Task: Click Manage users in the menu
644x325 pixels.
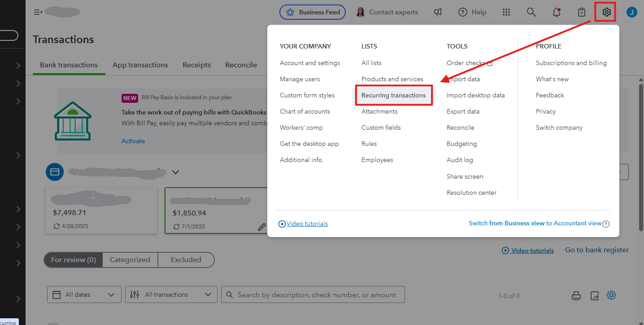Action: click(x=300, y=79)
